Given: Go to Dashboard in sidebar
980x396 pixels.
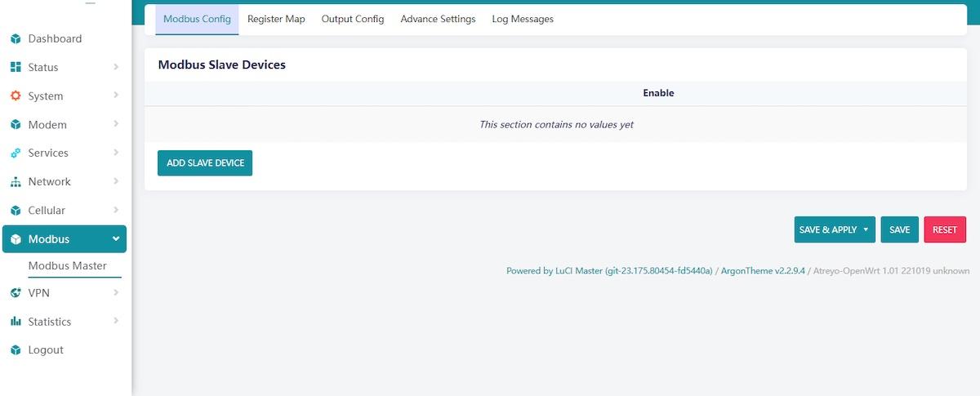Looking at the screenshot, I should coord(55,38).
